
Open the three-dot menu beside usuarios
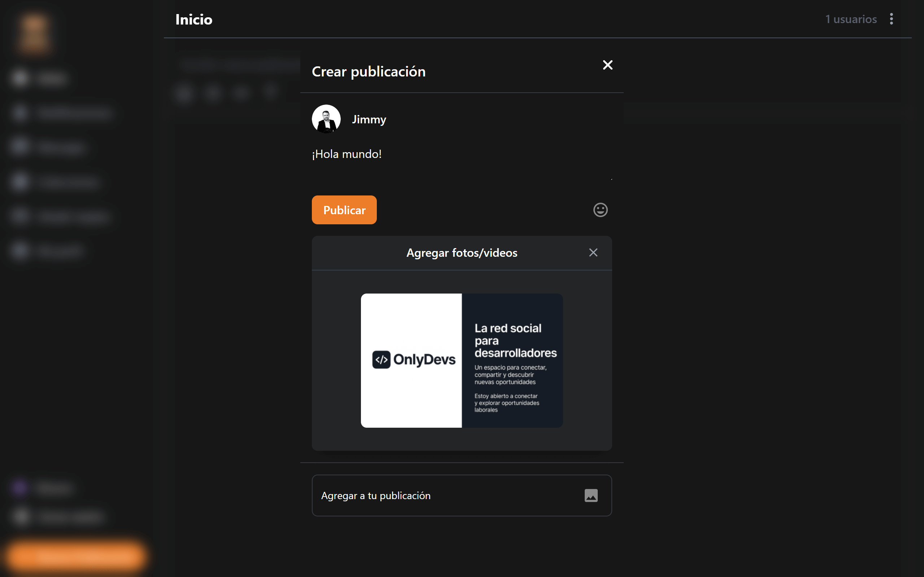[891, 19]
